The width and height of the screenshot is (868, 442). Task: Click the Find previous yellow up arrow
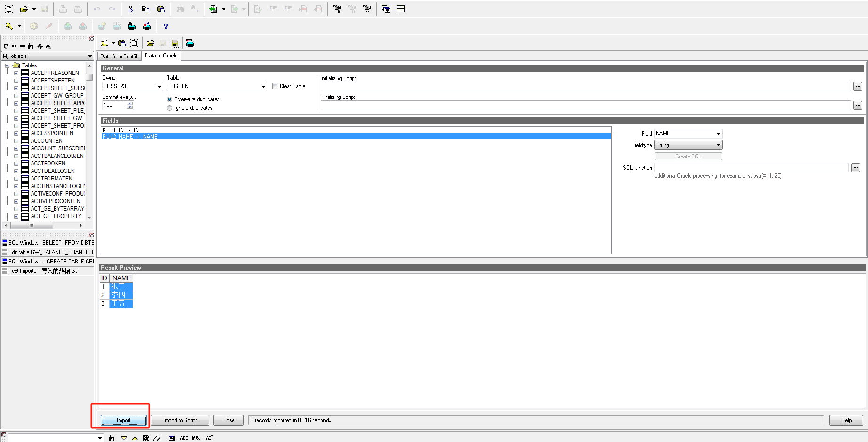135,438
